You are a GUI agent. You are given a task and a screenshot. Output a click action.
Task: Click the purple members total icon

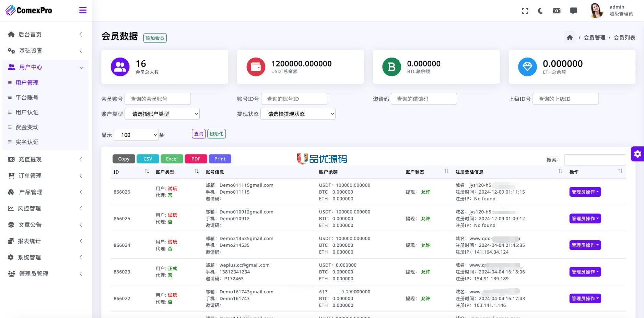(x=120, y=67)
